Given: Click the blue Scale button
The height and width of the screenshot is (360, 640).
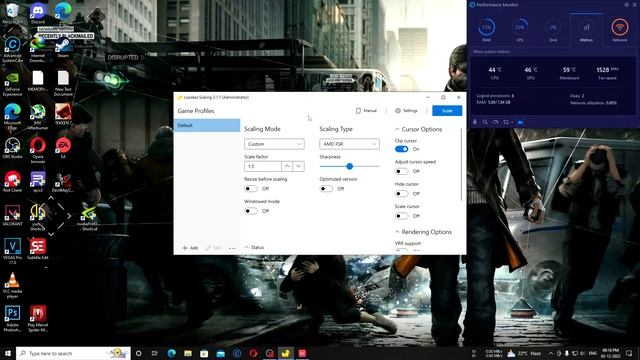Looking at the screenshot, I should (447, 111).
